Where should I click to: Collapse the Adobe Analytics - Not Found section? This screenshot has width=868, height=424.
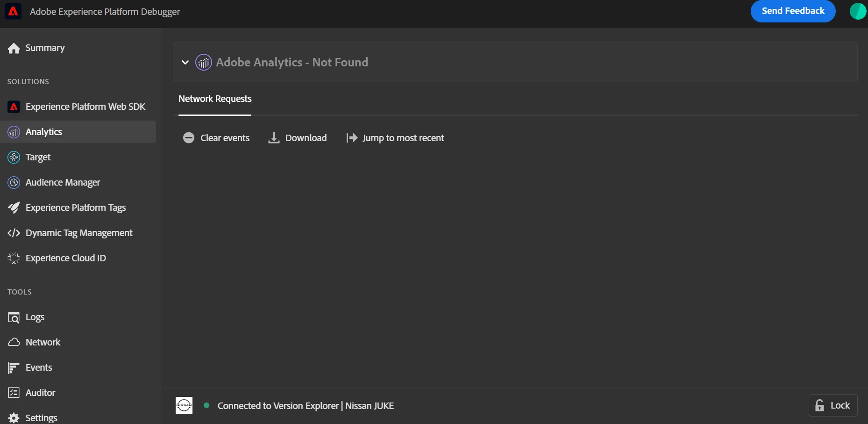(x=185, y=62)
